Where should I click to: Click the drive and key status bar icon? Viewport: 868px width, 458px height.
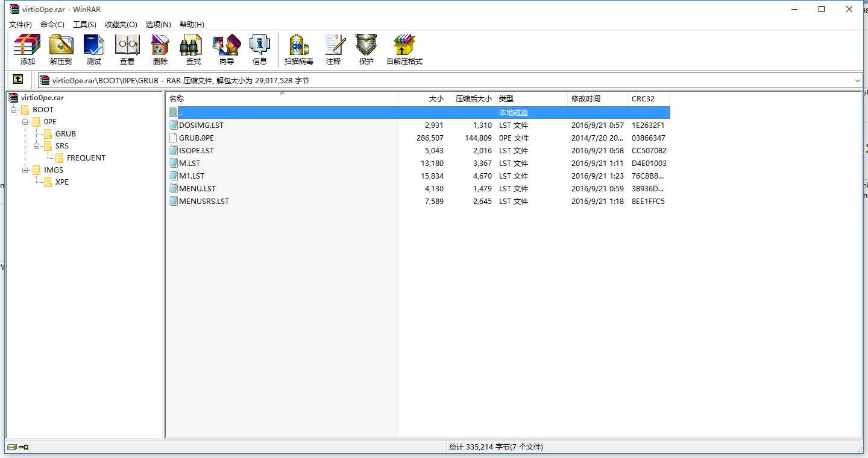(17, 447)
